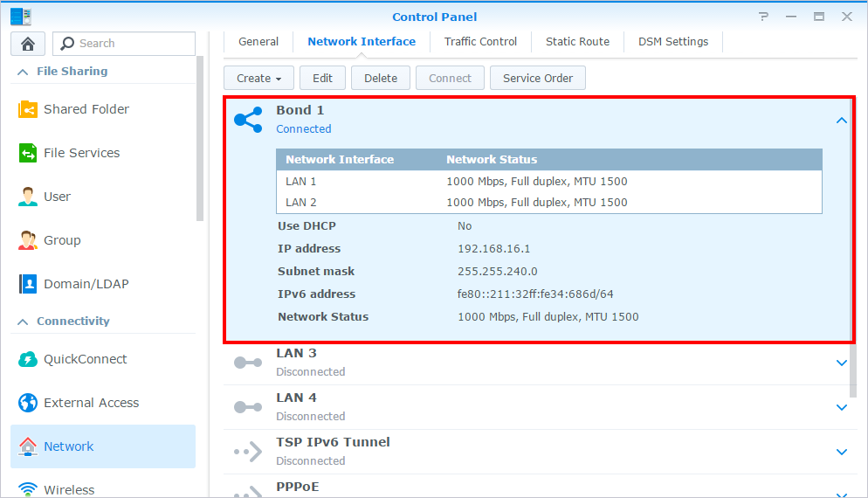This screenshot has height=498, width=868.
Task: Click the search magnifier icon
Action: 67,43
